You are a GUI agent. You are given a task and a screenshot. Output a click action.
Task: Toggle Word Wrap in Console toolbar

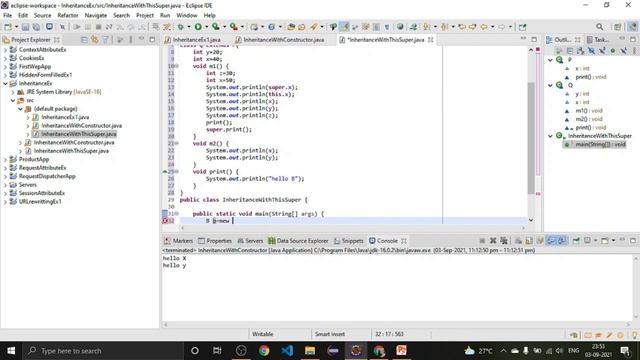540,241
